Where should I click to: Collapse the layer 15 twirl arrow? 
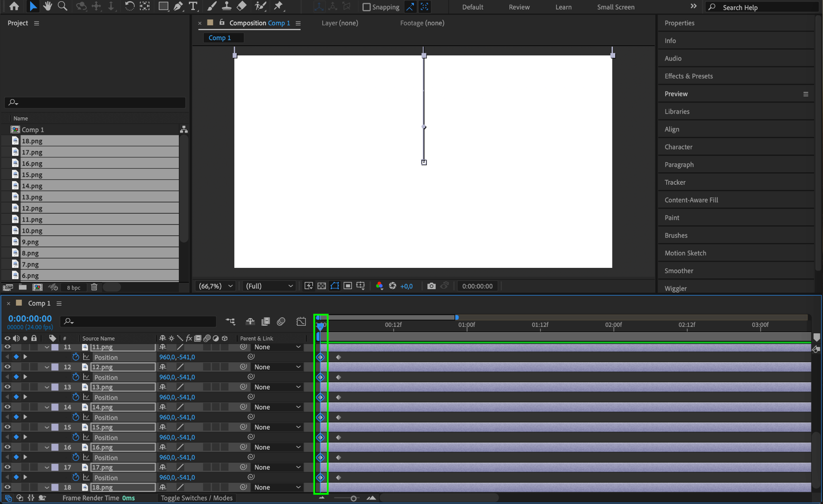[x=47, y=427]
